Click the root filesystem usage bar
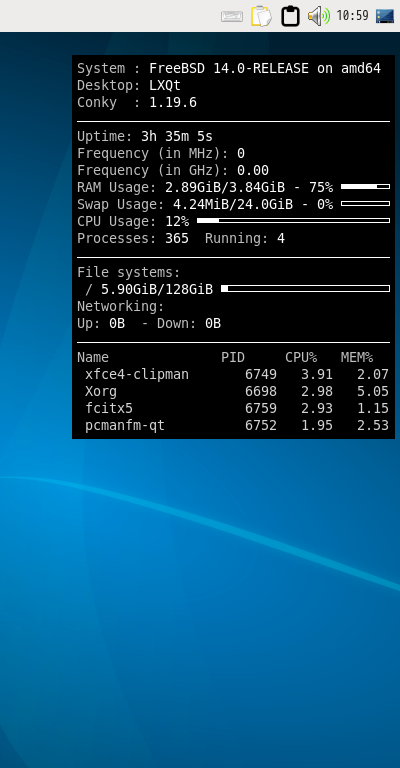The width and height of the screenshot is (400, 768). point(306,288)
